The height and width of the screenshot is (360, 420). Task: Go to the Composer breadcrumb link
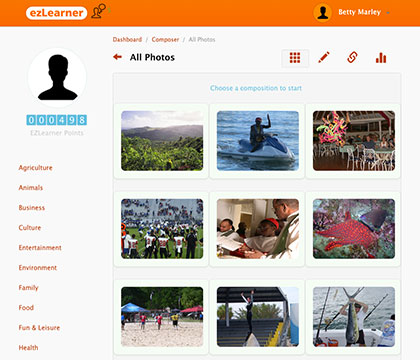pyautogui.click(x=165, y=39)
